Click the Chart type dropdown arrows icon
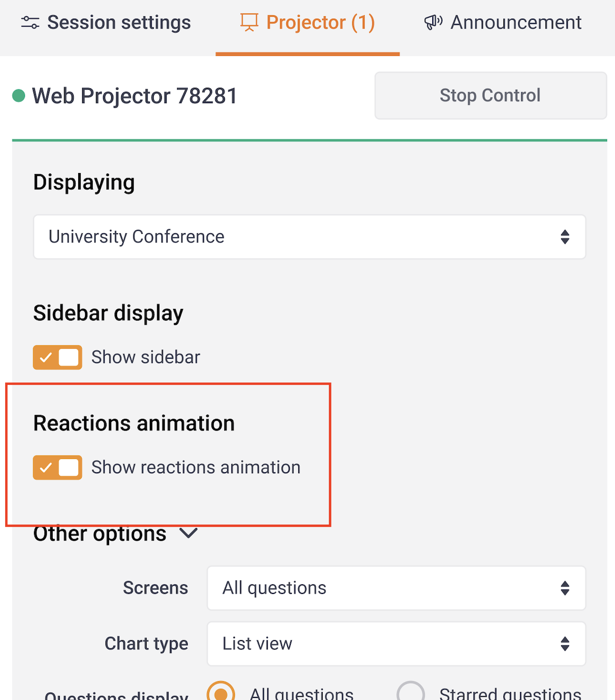This screenshot has height=700, width=615. point(565,644)
